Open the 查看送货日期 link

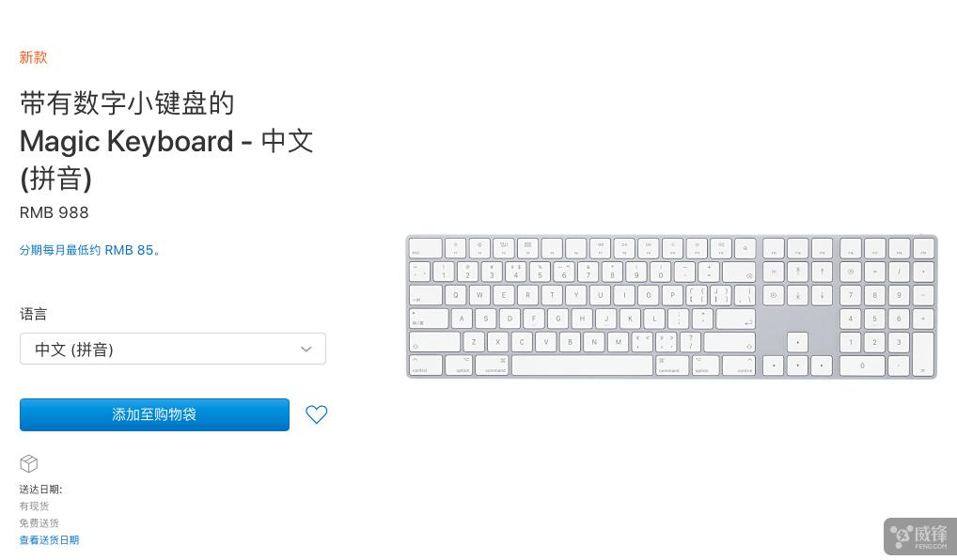49,540
